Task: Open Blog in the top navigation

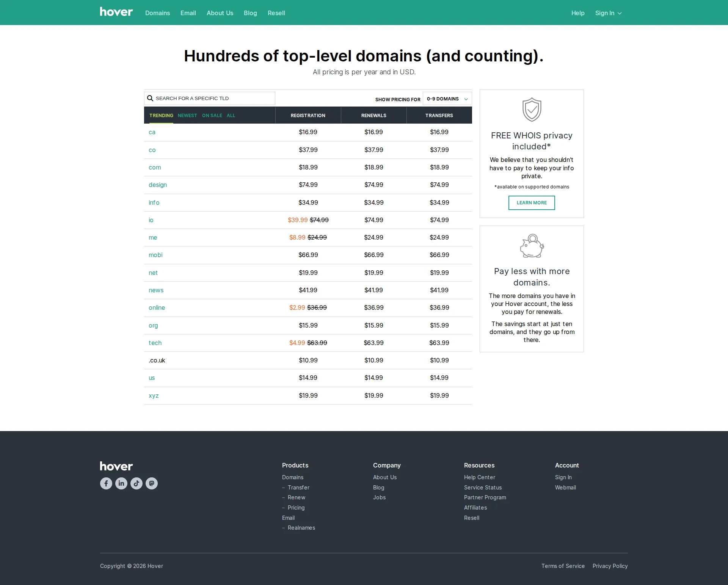Action: tap(250, 13)
